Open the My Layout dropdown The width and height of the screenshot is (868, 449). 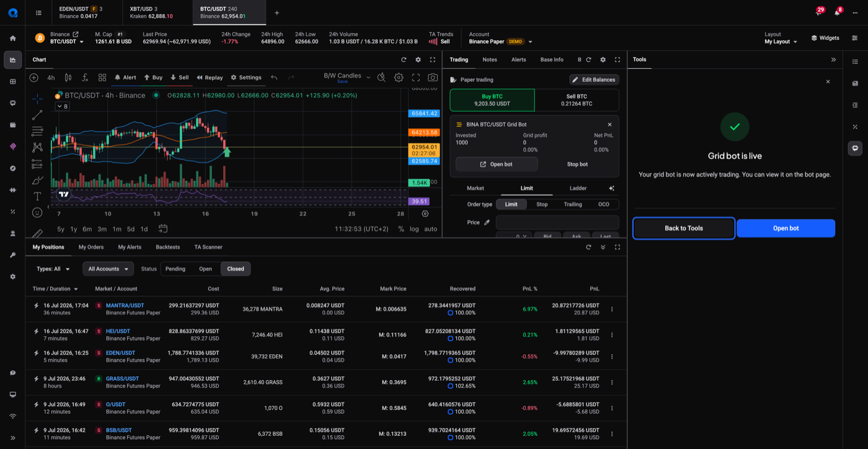(781, 42)
